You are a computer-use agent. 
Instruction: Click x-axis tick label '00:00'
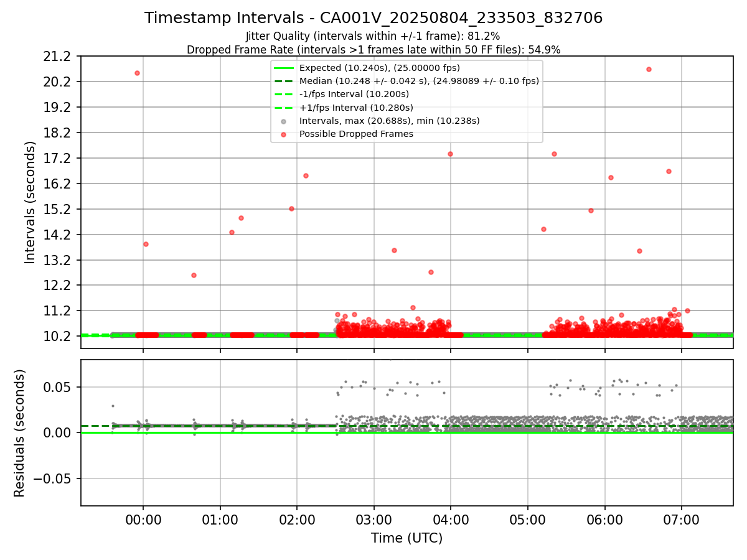click(x=143, y=519)
